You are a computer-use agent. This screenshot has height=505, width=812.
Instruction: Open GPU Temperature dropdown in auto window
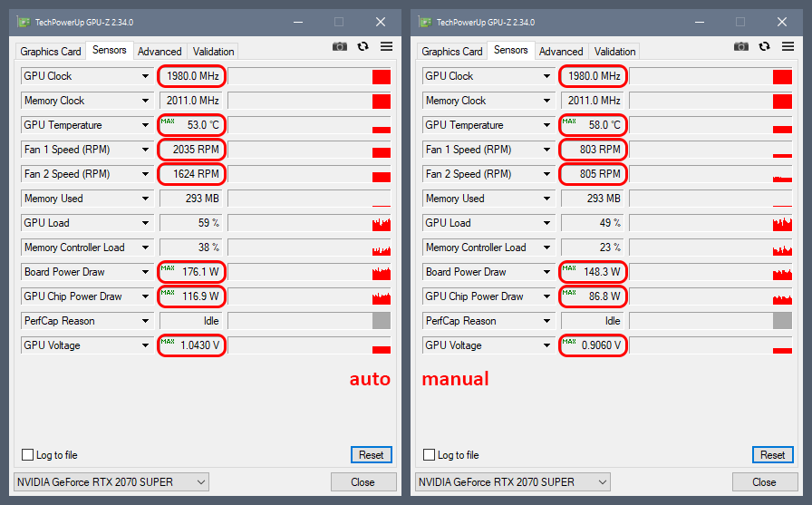click(146, 125)
